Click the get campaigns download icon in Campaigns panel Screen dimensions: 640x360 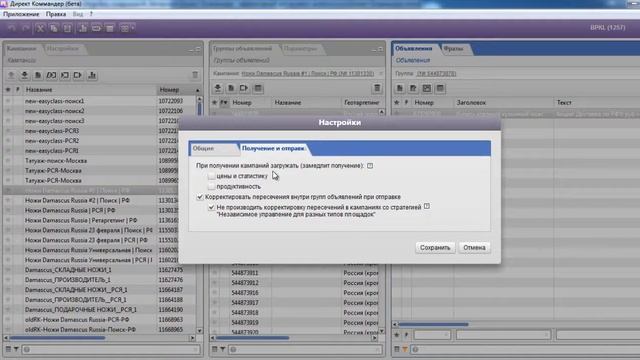pos(24,75)
